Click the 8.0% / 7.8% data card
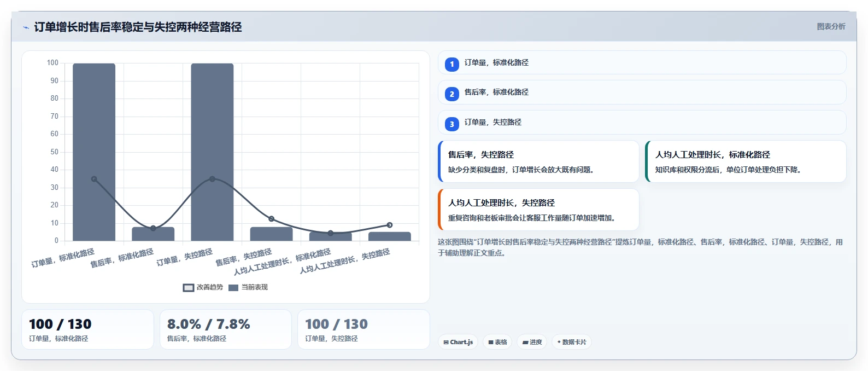Screen dimensions: 868x371 tap(226, 329)
